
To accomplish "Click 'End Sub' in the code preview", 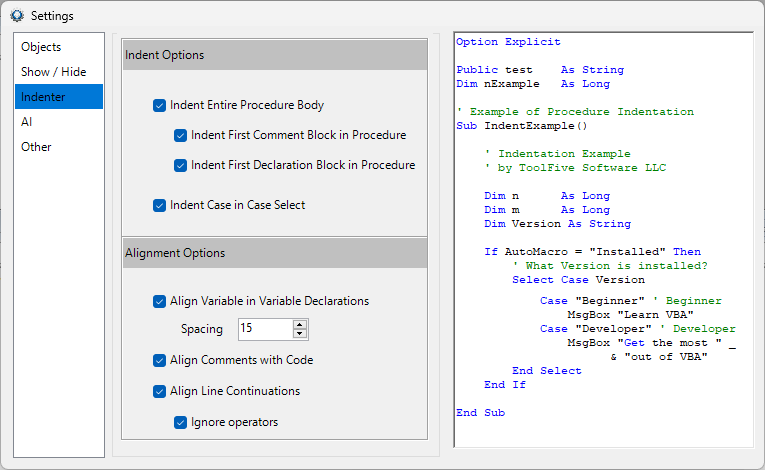I will pos(481,413).
